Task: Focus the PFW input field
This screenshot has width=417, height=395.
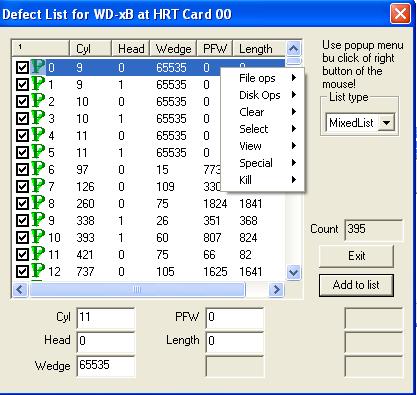Action: point(235,318)
